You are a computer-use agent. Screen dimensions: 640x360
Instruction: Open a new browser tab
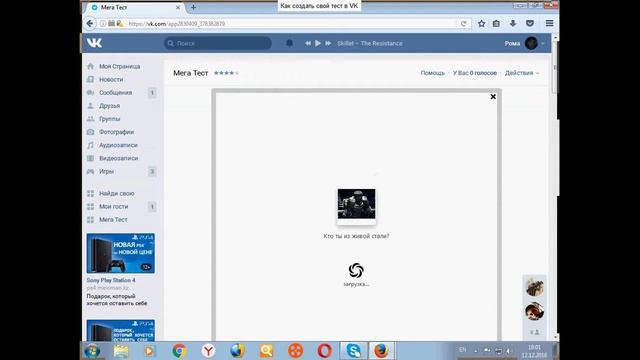[193, 7]
